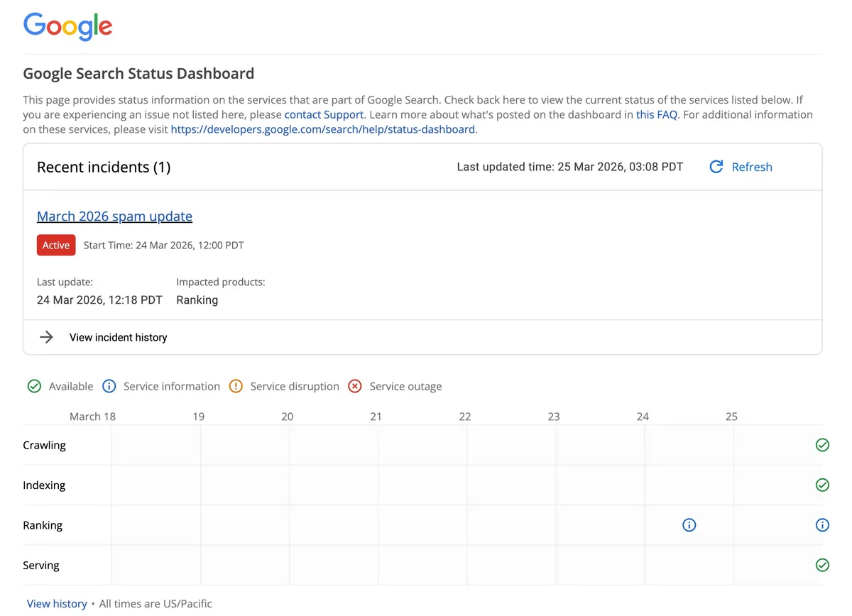The width and height of the screenshot is (852, 616).
Task: Click Start Time: 24 Mar 2026, 12:00 PDT
Action: click(164, 245)
